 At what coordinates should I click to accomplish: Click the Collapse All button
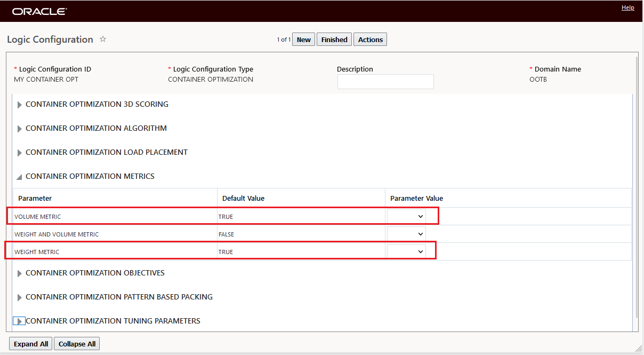(x=78, y=344)
